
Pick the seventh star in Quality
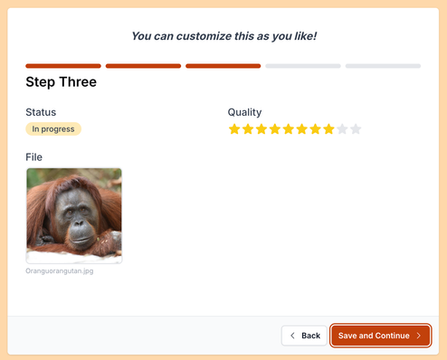click(315, 129)
